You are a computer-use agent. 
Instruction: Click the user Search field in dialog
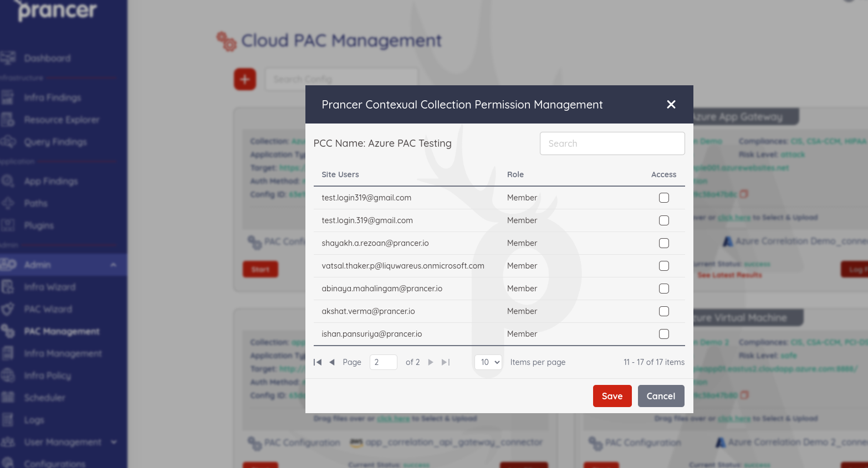(612, 143)
